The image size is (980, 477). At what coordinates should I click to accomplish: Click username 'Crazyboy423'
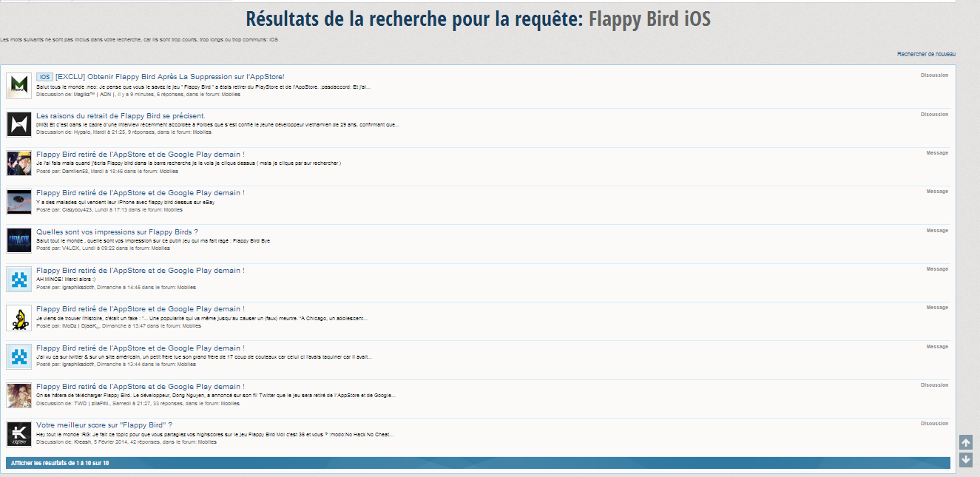pyautogui.click(x=78, y=209)
